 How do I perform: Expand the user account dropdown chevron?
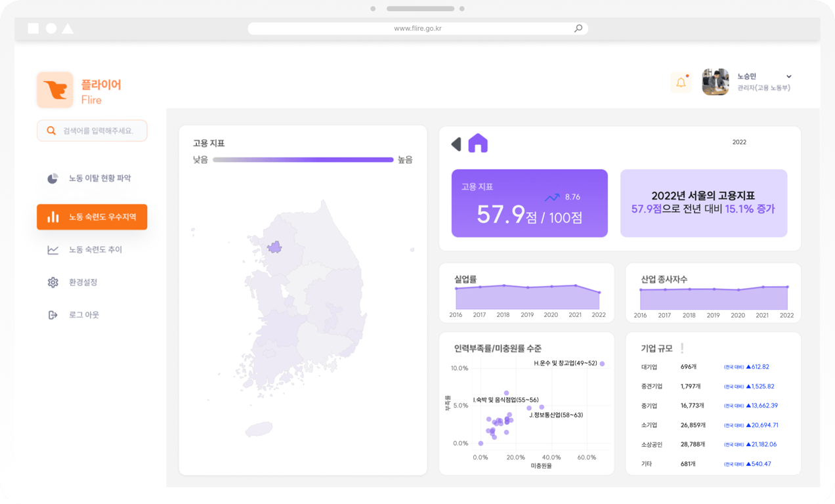[x=789, y=77]
